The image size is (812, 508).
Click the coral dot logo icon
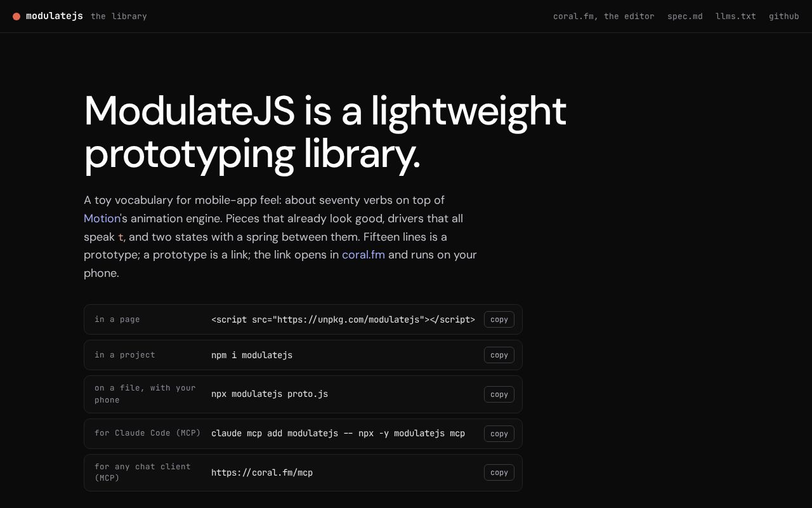(x=16, y=17)
